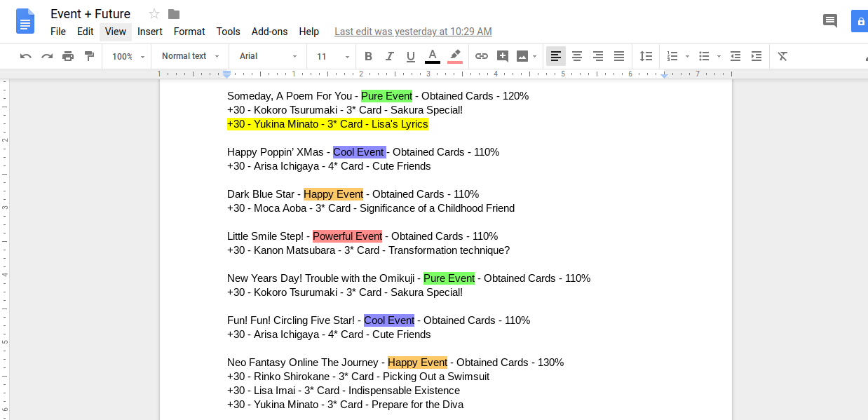Expand the Normal text style dropdown
This screenshot has width=868, height=420.
click(190, 56)
